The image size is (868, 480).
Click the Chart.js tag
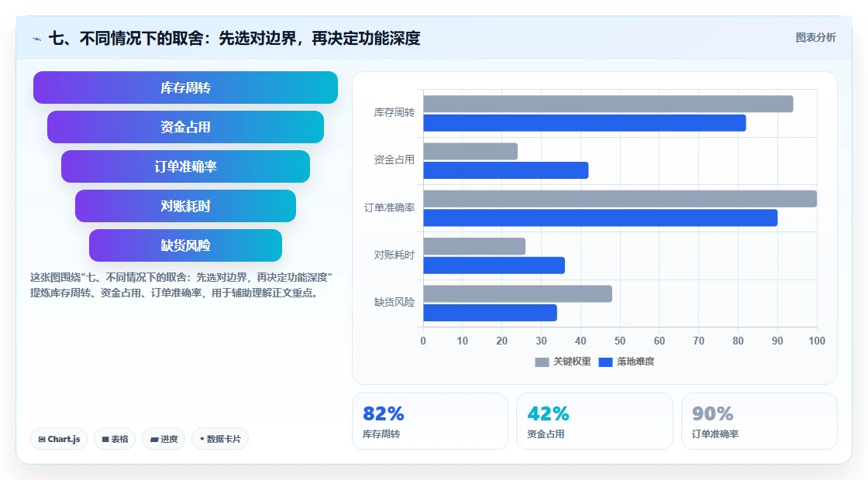click(x=59, y=439)
